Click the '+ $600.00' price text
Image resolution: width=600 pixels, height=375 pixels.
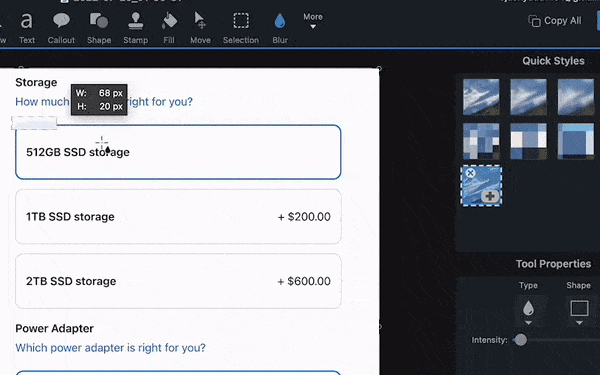point(304,281)
